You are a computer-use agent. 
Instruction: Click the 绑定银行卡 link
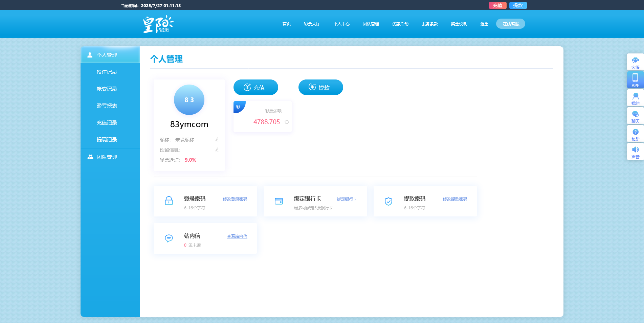click(347, 199)
